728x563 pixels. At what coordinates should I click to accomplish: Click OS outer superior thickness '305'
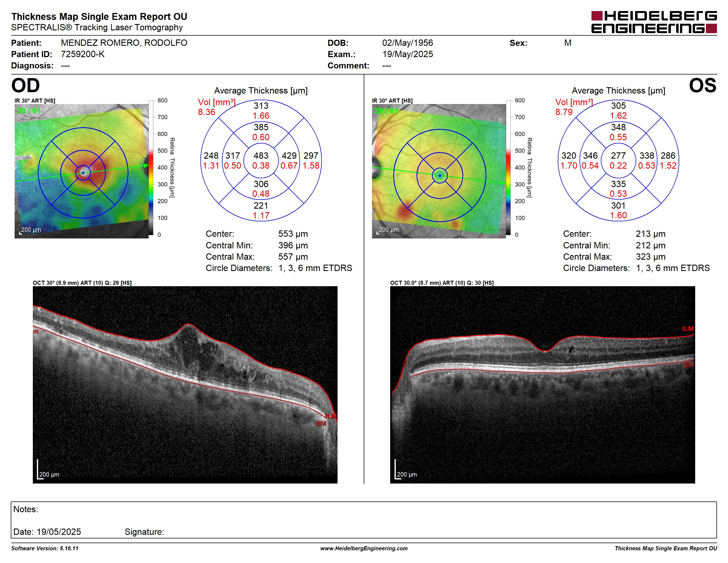point(618,106)
